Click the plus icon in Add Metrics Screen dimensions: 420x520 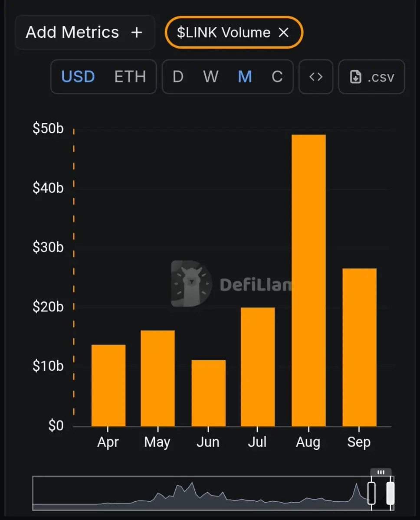pos(137,33)
